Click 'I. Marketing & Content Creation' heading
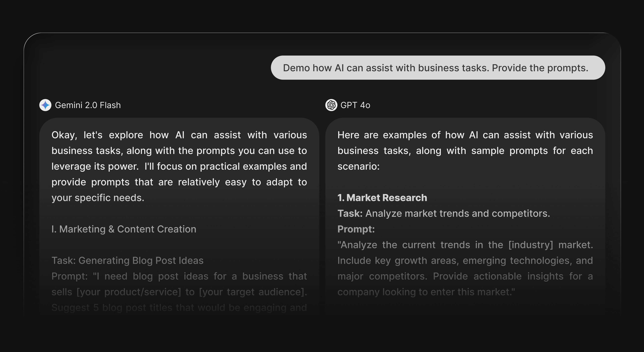The height and width of the screenshot is (352, 644). tap(124, 229)
